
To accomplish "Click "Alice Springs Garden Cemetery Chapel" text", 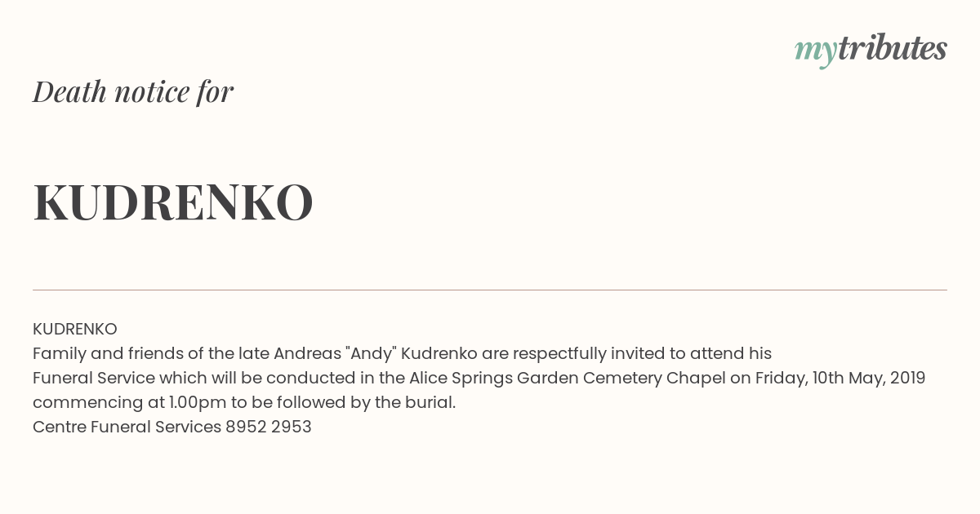I will click(567, 378).
